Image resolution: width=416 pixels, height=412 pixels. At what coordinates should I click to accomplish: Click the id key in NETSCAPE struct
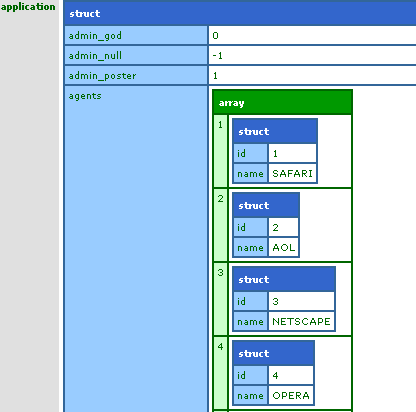[251, 301]
